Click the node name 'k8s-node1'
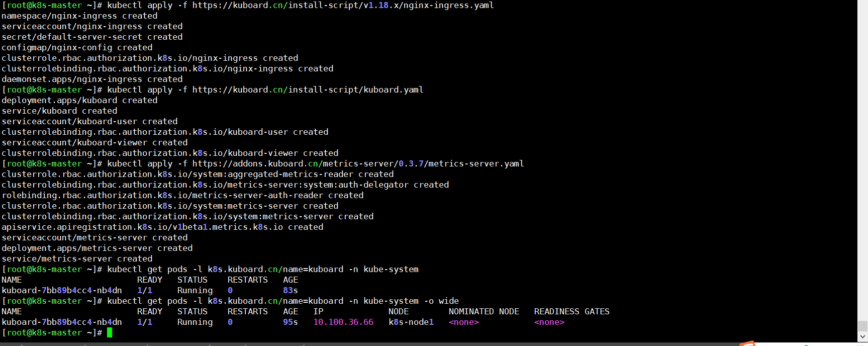Viewport: 868px width, 346px height. pyautogui.click(x=411, y=322)
